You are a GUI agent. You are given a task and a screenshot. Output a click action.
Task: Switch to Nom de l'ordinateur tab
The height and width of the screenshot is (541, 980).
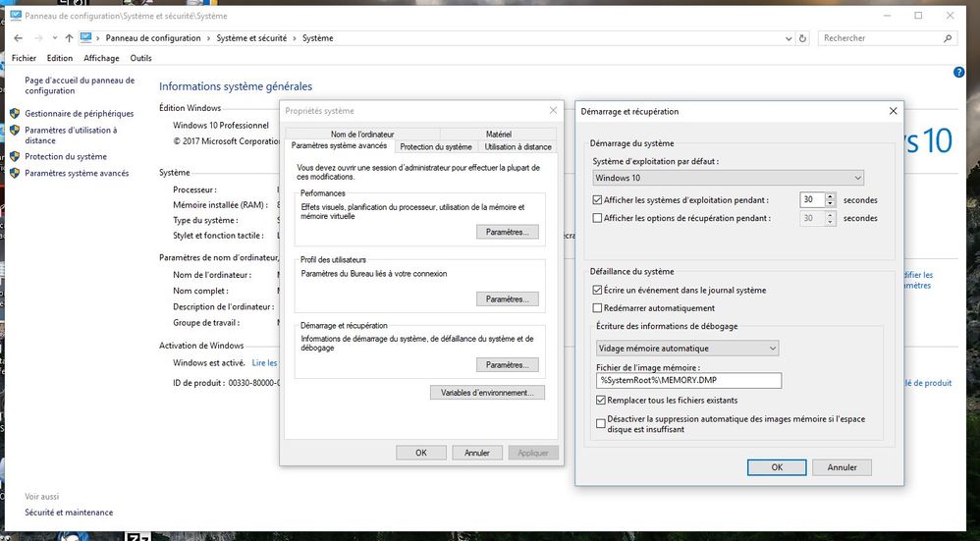pyautogui.click(x=362, y=135)
